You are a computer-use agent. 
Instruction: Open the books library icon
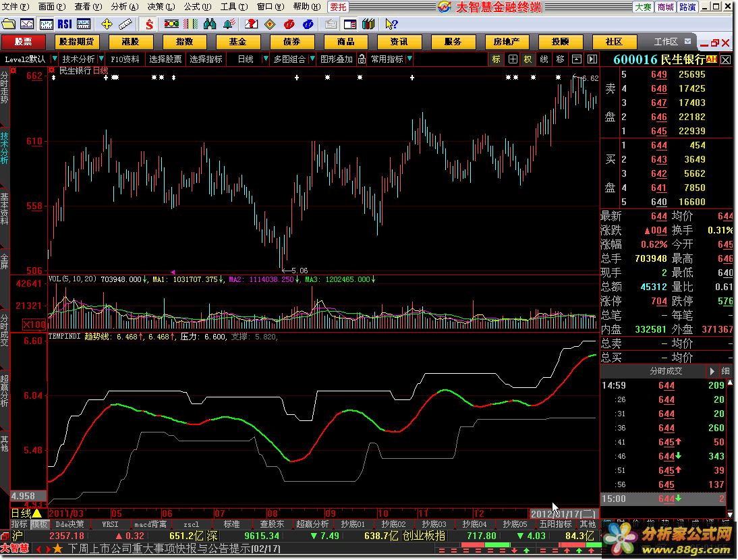pos(368,24)
